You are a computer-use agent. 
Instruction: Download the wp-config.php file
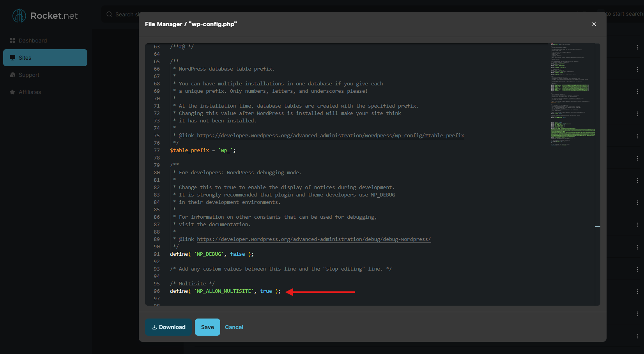pos(168,327)
